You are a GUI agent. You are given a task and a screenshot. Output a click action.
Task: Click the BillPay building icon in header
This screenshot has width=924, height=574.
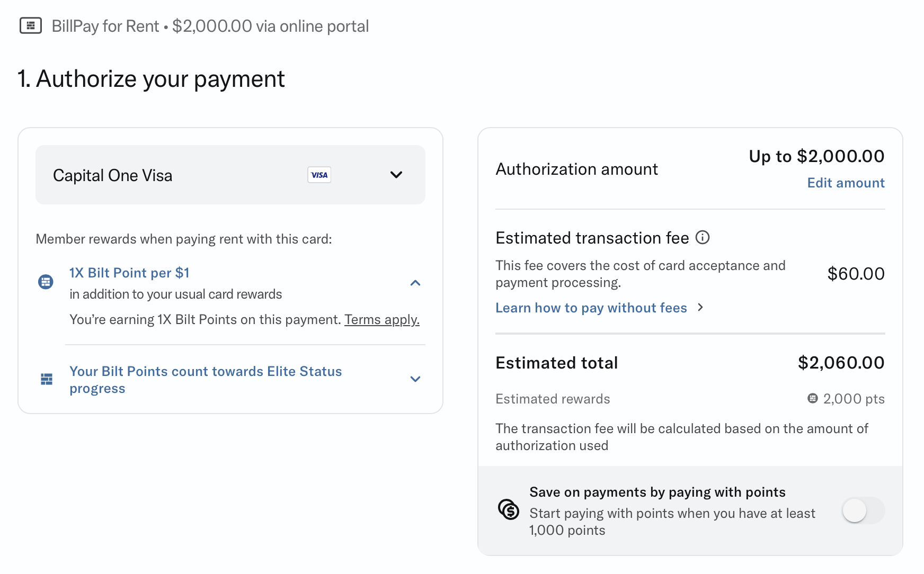pyautogui.click(x=31, y=25)
